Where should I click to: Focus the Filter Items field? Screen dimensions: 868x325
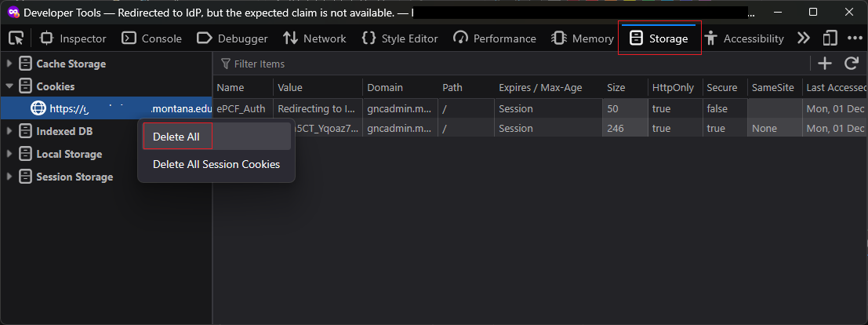(510, 64)
